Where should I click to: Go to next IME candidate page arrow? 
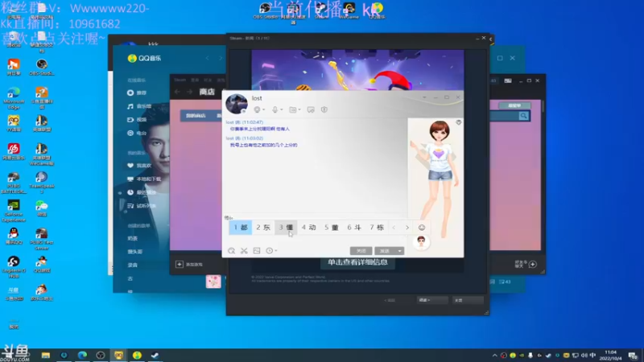click(x=407, y=228)
